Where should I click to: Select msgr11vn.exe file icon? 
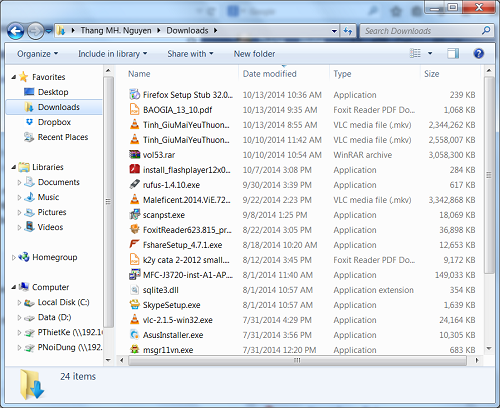[x=134, y=349]
